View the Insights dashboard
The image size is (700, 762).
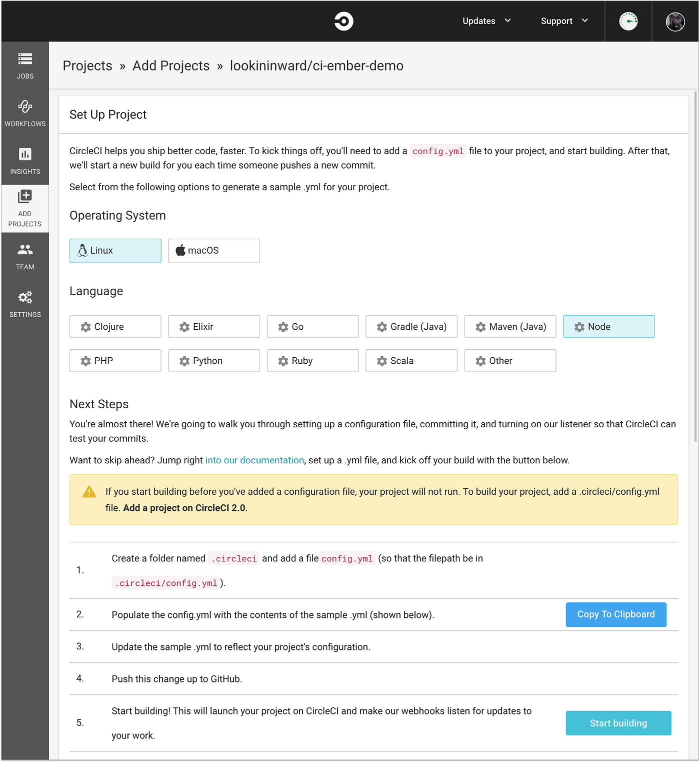point(25,161)
